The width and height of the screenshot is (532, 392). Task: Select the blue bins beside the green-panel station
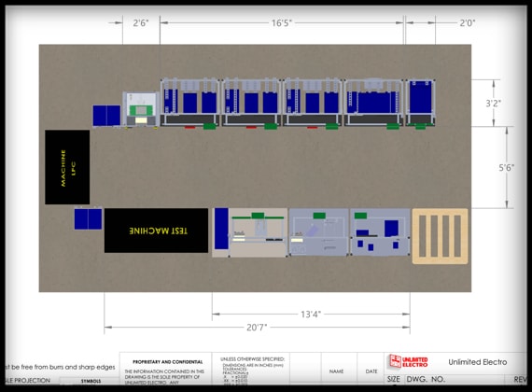[106, 116]
